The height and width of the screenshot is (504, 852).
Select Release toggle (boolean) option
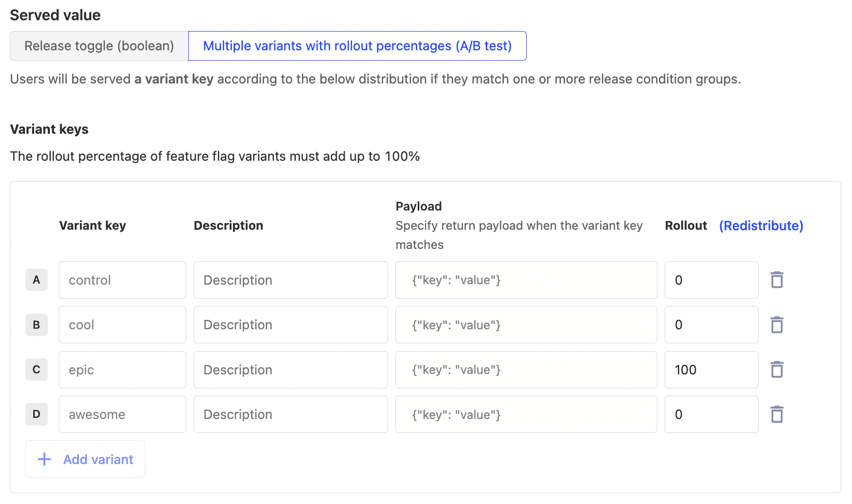[99, 46]
